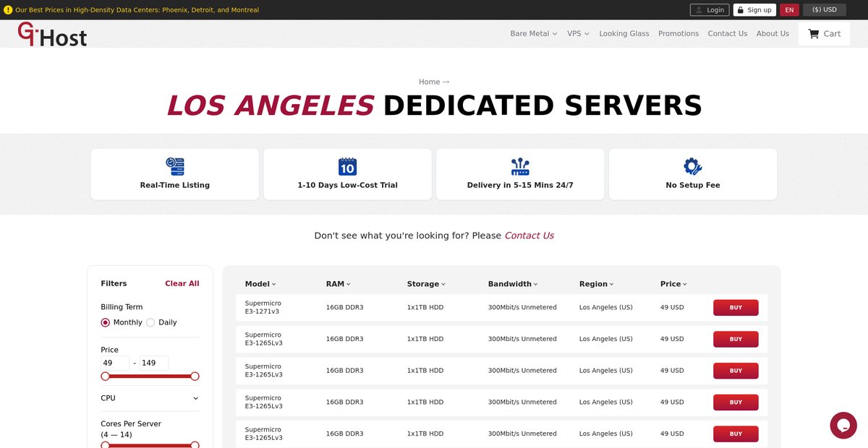Select the Daily billing term
This screenshot has width=868, height=448.
coord(150,322)
